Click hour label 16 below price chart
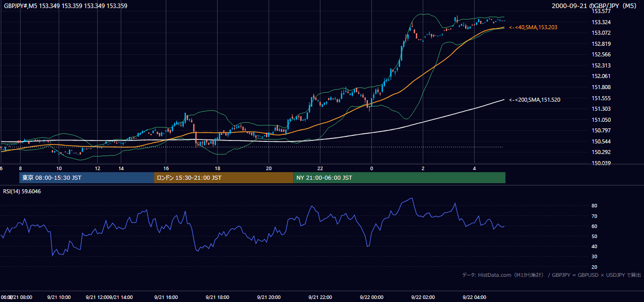This screenshot has width=644, height=302. 166,168
